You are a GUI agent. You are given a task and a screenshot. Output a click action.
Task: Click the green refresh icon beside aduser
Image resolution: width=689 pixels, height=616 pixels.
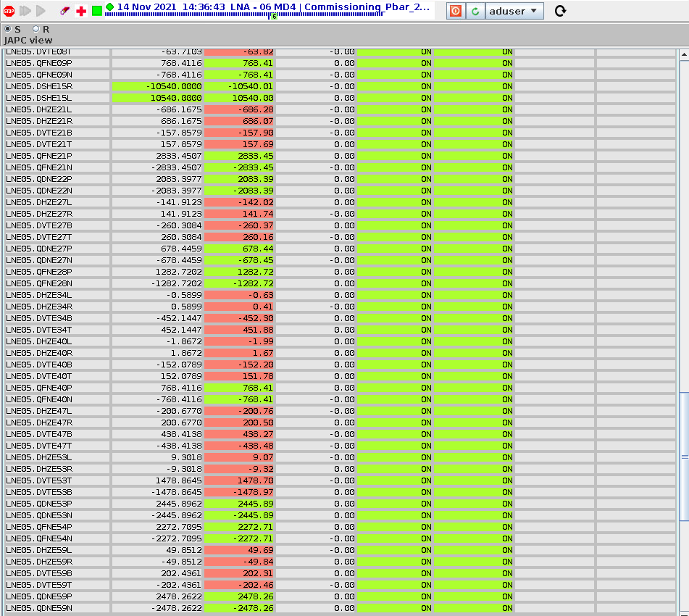point(475,11)
